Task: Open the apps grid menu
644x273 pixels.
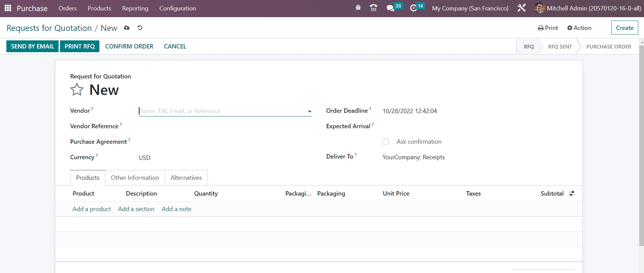Action: tap(8, 8)
